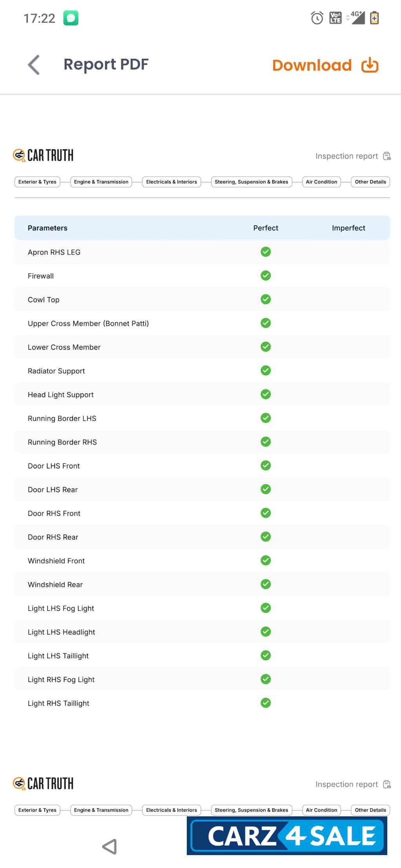Click the green check for Cowl Top
Image resolution: width=401 pixels, height=868 pixels.
(266, 299)
